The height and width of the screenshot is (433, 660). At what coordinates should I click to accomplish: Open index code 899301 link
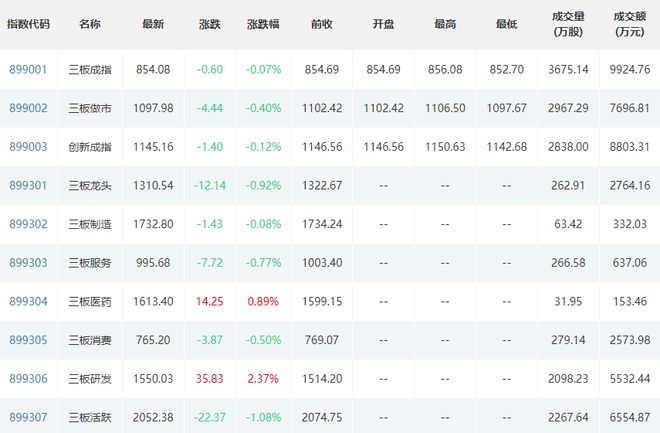(x=28, y=186)
